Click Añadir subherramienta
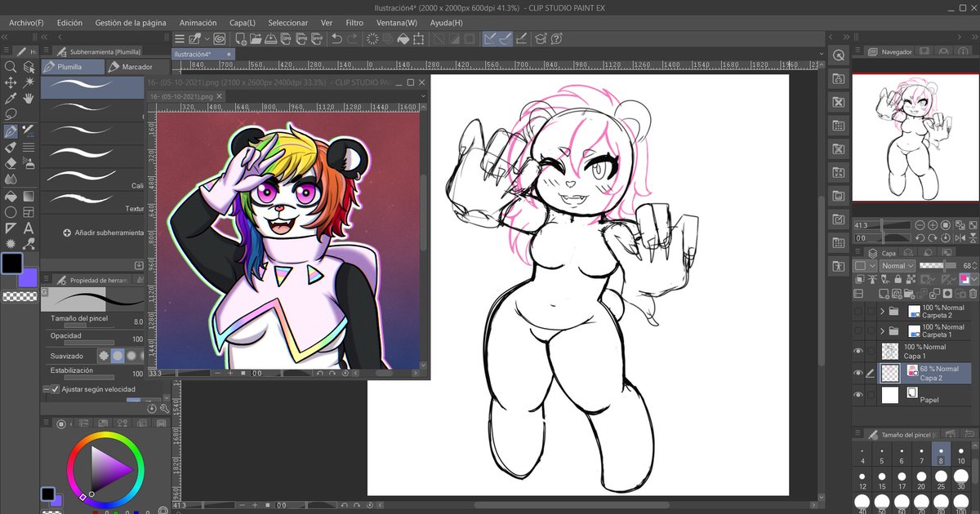The height and width of the screenshot is (514, 980). coord(104,233)
